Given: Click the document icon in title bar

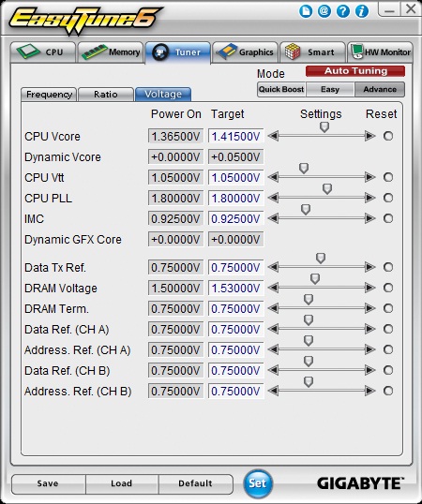Looking at the screenshot, I should tap(306, 11).
